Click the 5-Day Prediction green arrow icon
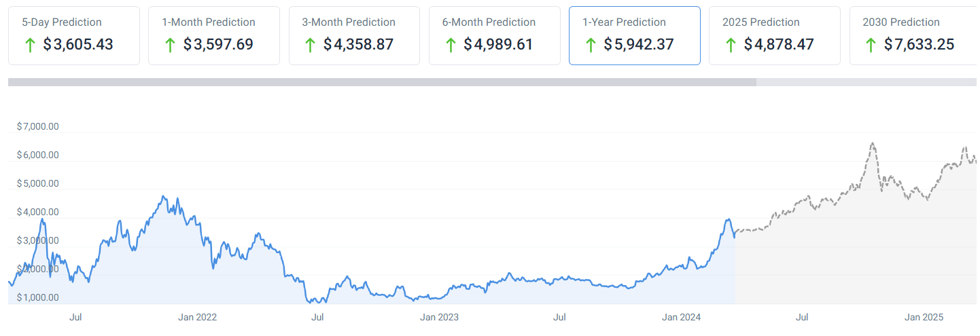The height and width of the screenshot is (336, 980). 29,45
